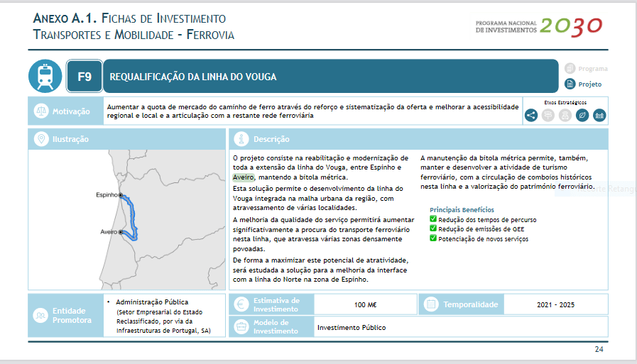Image resolution: width=637 pixels, height=364 pixels.
Task: Click the Espinho station marker on the map
Action: (121, 195)
